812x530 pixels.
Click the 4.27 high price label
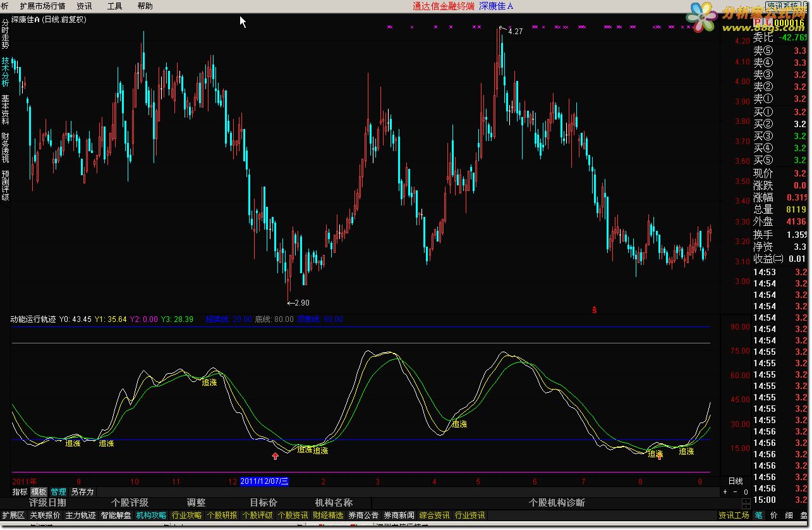point(516,32)
